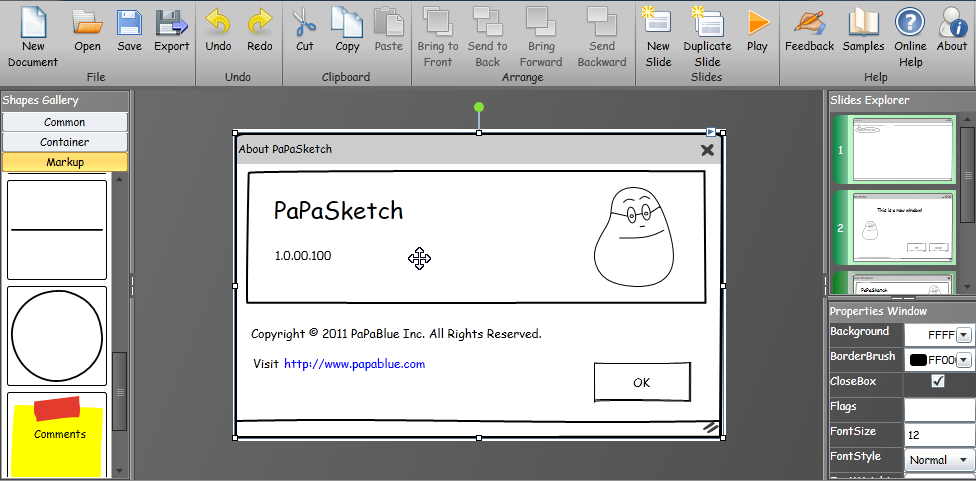Viewport: 976px width, 481px height.
Task: Switch to the Common shapes tab
Action: pyautogui.click(x=65, y=122)
